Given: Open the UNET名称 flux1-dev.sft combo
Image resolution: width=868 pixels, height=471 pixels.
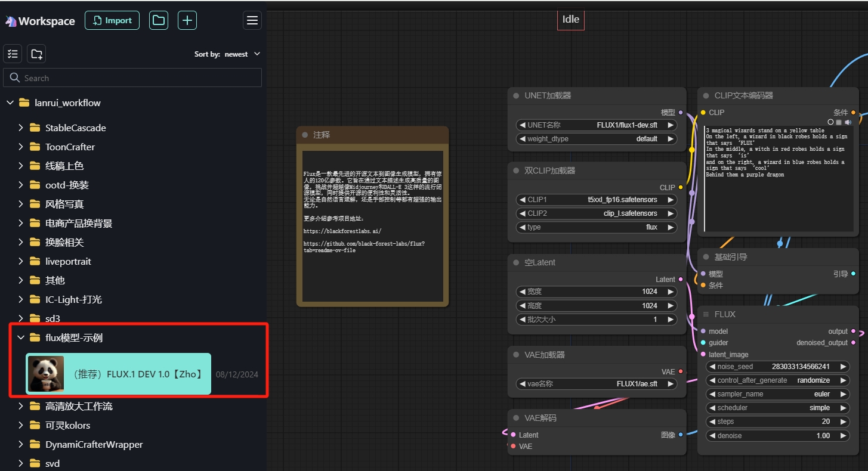Looking at the screenshot, I should (597, 125).
